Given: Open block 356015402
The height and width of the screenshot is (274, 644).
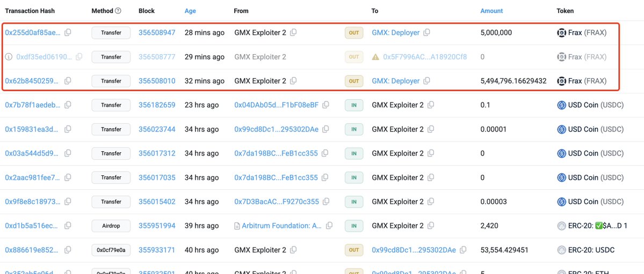Looking at the screenshot, I should tap(157, 202).
